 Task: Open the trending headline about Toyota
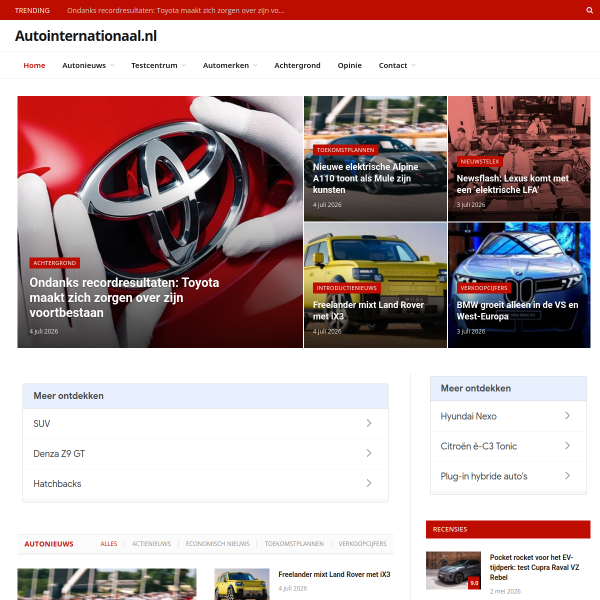176,10
